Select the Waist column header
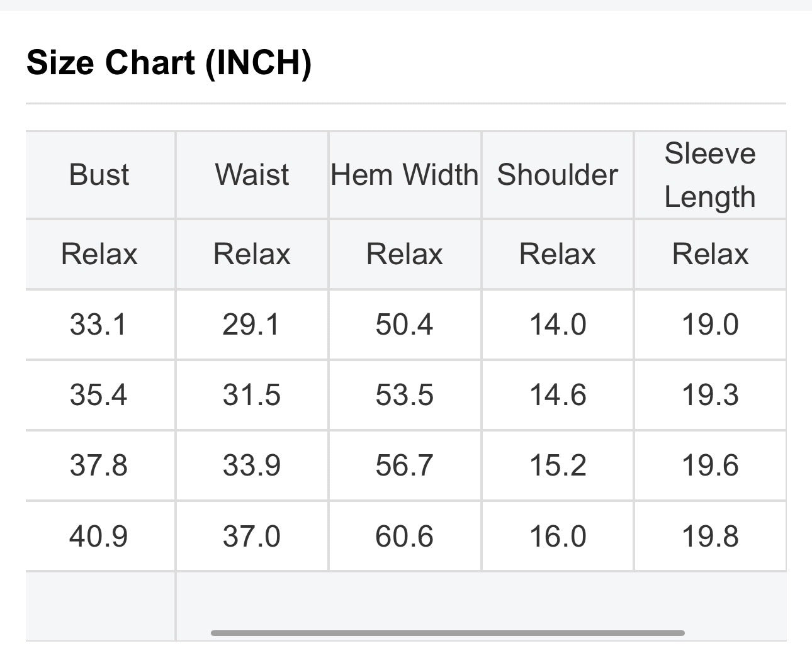 coord(252,175)
